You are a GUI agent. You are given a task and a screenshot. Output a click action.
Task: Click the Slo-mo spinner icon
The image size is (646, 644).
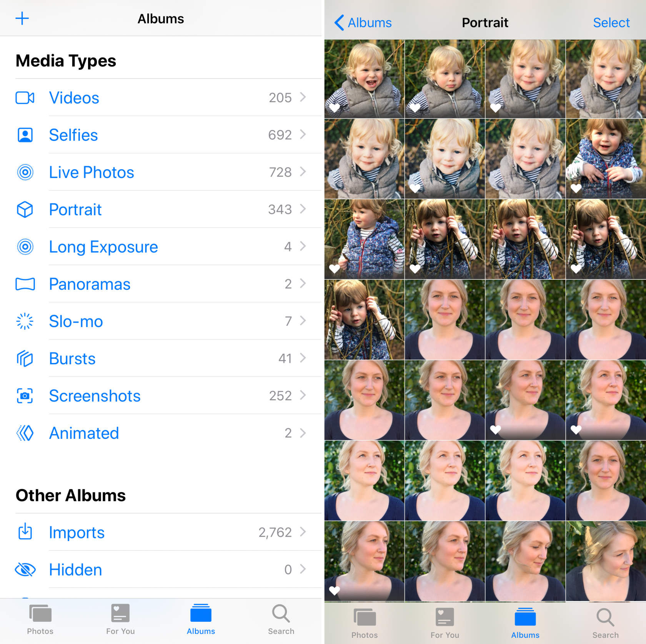coord(25,322)
